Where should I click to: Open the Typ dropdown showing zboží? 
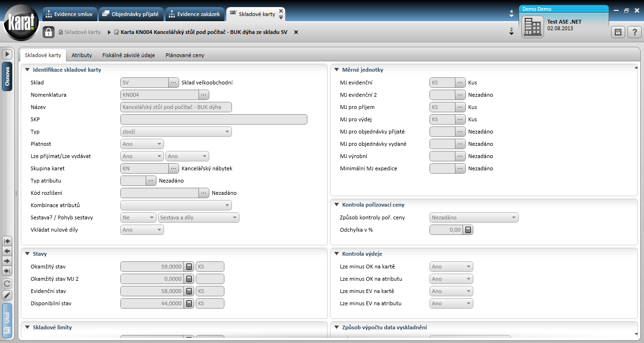[176, 132]
